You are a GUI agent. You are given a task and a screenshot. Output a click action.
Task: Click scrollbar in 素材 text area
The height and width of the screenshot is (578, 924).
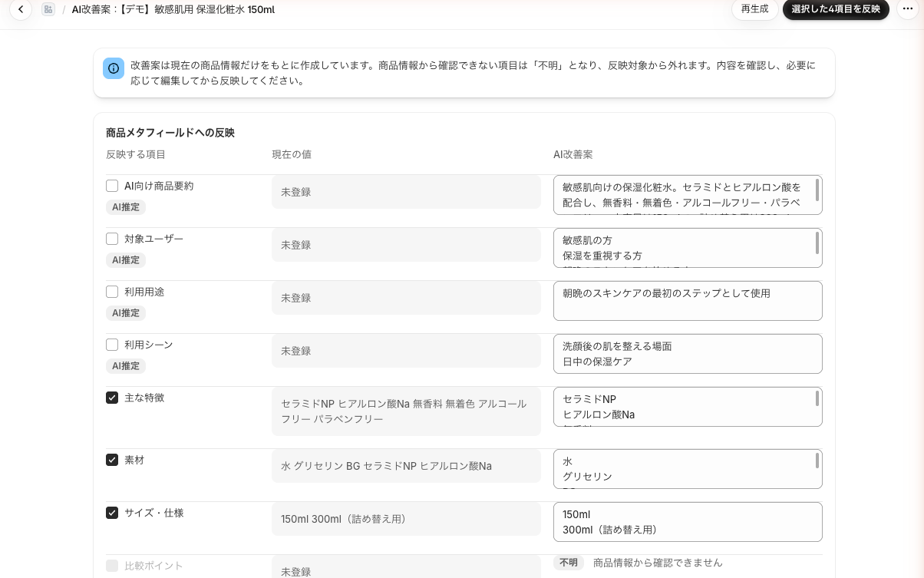tap(817, 461)
